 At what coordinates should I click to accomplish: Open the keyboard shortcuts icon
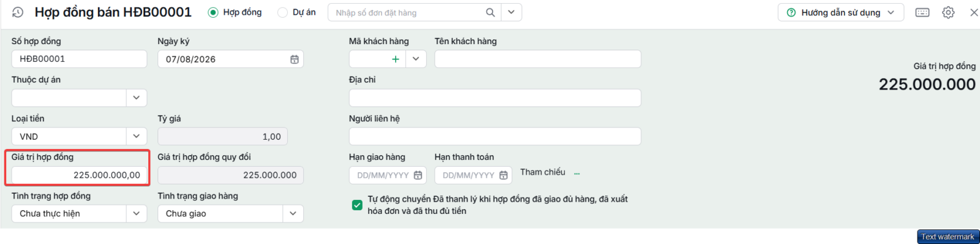coord(922,12)
